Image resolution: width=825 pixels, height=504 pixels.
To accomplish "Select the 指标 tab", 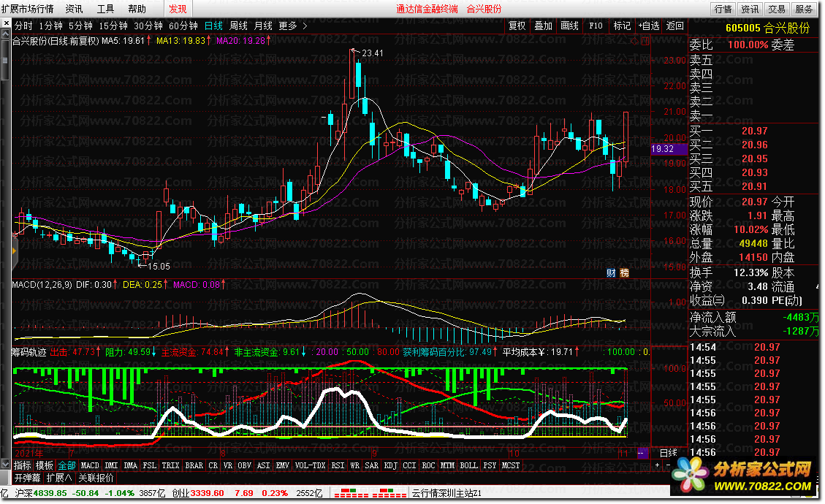I will coord(22,465).
